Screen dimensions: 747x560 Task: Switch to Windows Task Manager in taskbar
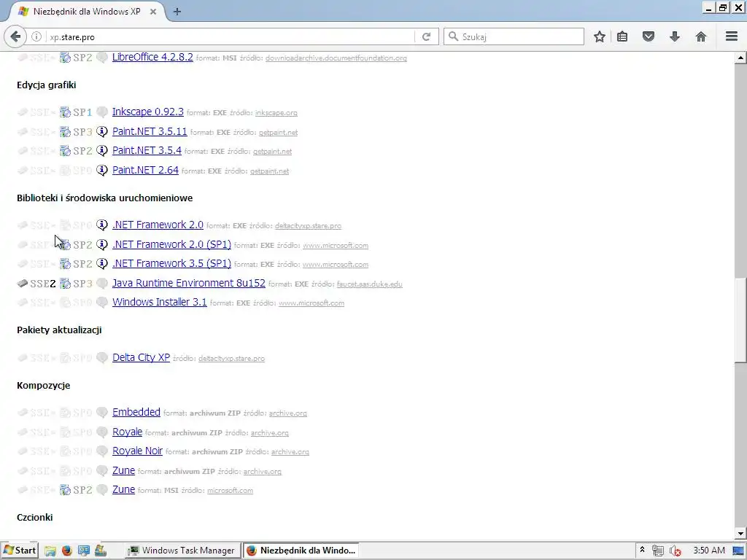(x=182, y=551)
